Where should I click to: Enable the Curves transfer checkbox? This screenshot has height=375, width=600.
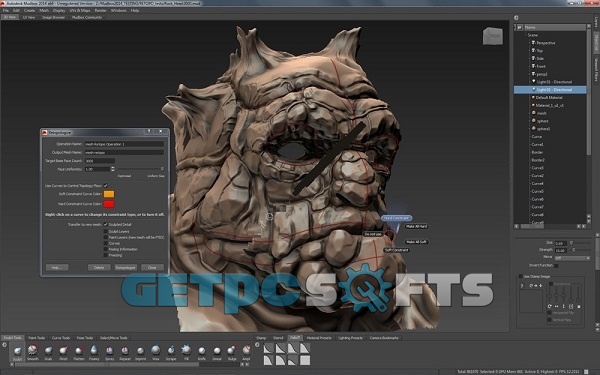click(x=106, y=243)
